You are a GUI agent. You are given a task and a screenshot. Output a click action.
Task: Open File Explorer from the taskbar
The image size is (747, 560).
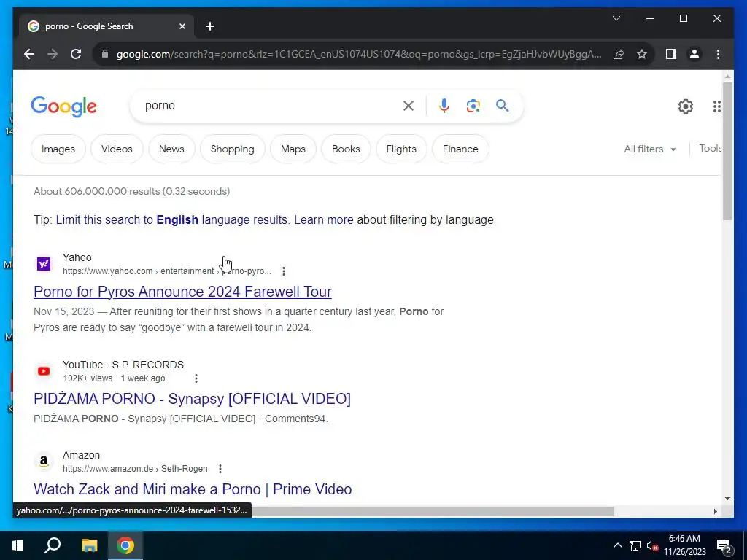click(89, 545)
